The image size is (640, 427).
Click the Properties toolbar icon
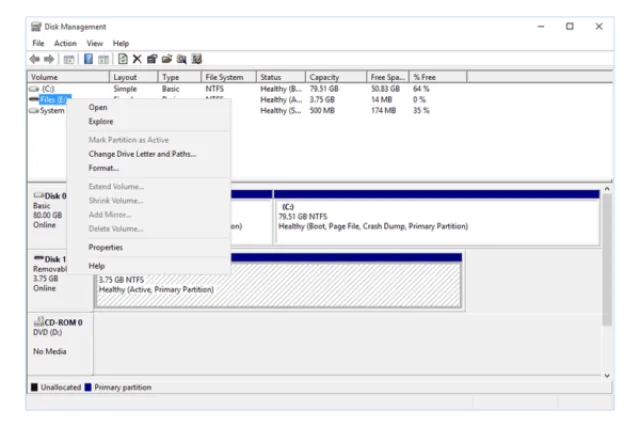pos(152,59)
